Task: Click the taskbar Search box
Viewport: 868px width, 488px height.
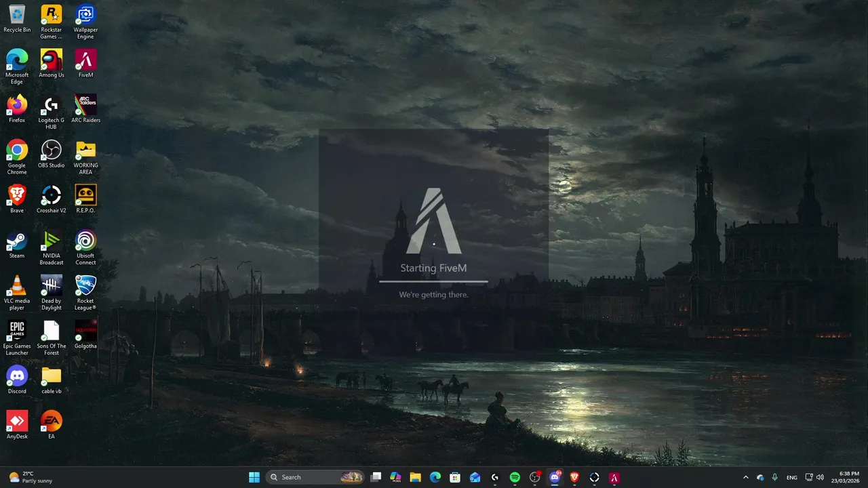Action: point(315,477)
